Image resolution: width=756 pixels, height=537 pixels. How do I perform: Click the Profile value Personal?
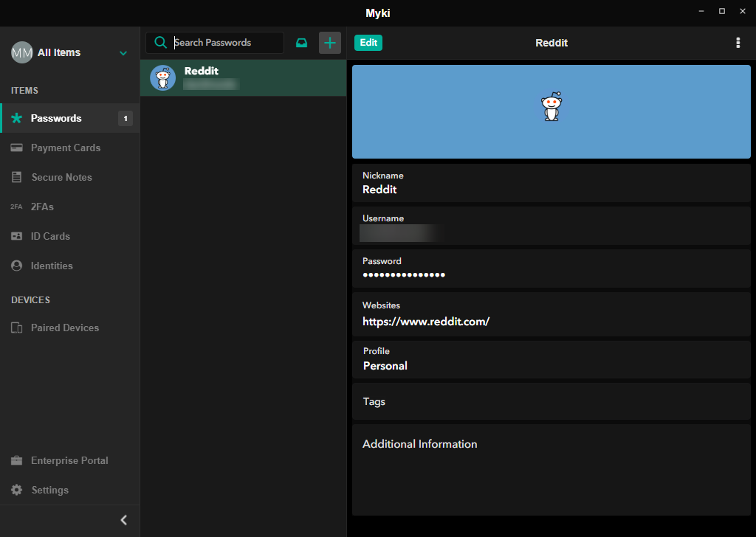(385, 366)
